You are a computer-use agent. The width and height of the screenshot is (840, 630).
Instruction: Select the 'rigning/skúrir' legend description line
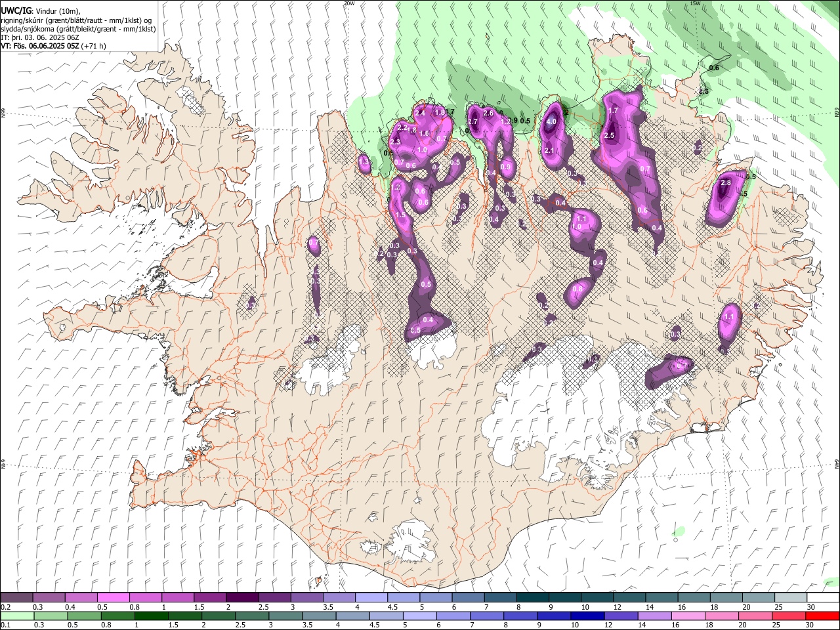pyautogui.click(x=76, y=20)
